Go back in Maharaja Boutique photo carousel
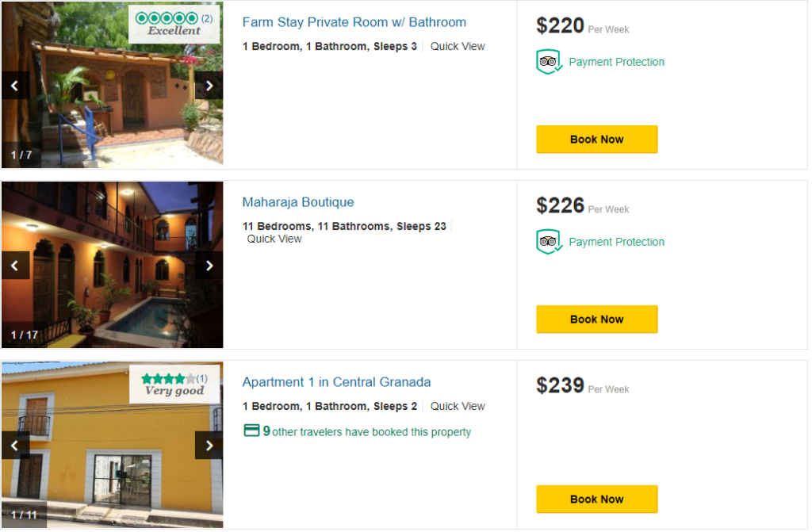 tap(15, 266)
